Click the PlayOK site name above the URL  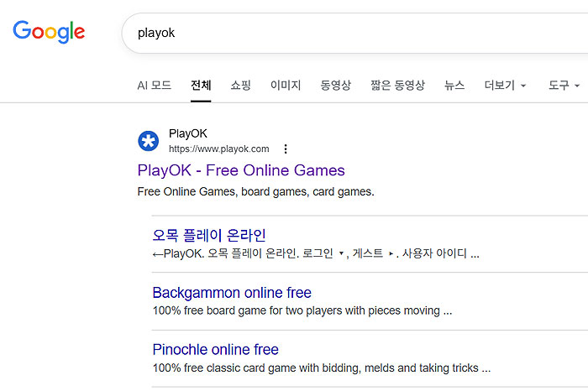pyautogui.click(x=188, y=133)
